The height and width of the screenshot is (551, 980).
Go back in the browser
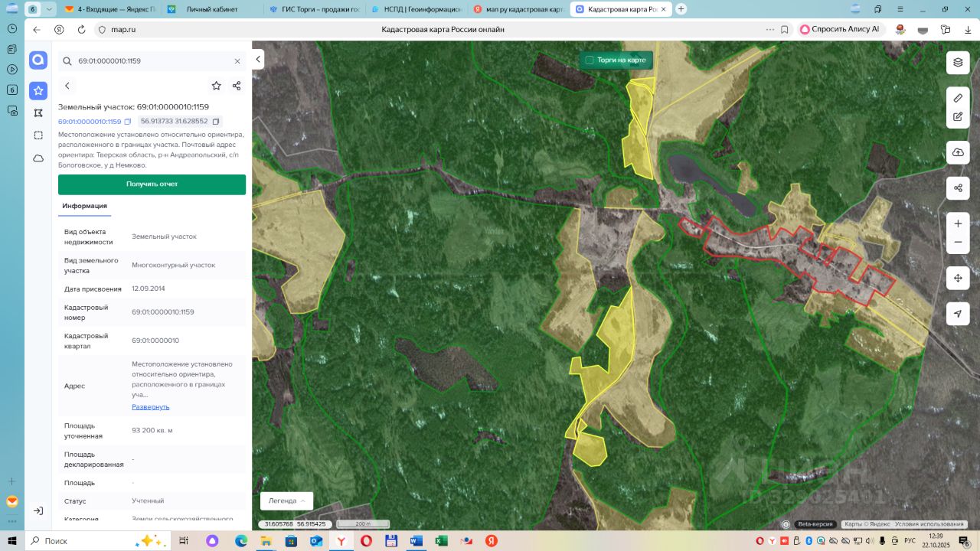pyautogui.click(x=36, y=29)
